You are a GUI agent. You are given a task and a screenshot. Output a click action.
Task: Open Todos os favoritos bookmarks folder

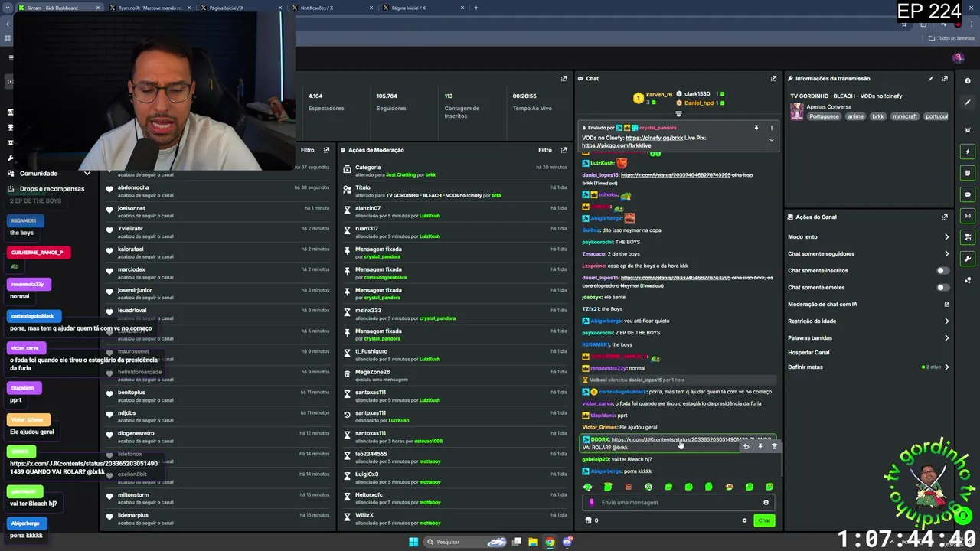coord(952,38)
